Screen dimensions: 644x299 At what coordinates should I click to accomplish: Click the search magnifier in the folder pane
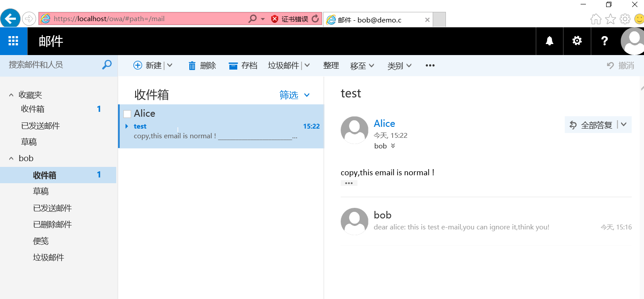coord(107,64)
